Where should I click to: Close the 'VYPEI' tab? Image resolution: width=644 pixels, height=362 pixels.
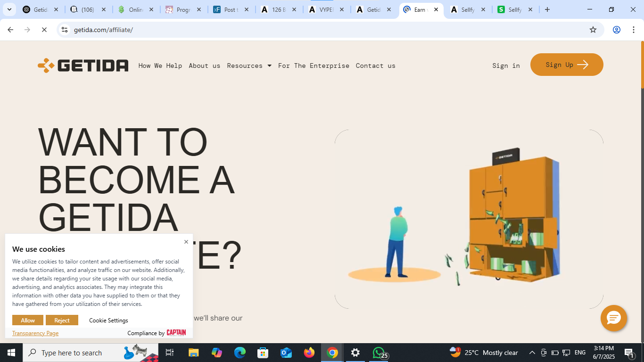coord(341,9)
